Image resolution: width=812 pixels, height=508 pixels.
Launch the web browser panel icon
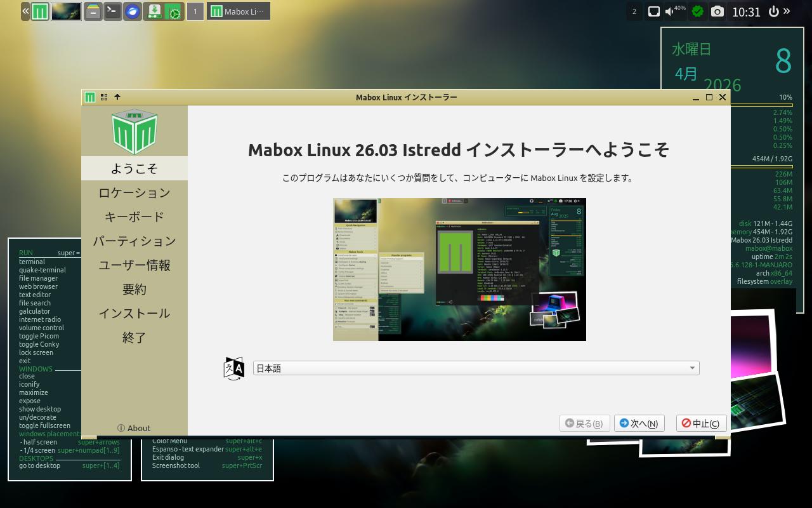(x=132, y=11)
